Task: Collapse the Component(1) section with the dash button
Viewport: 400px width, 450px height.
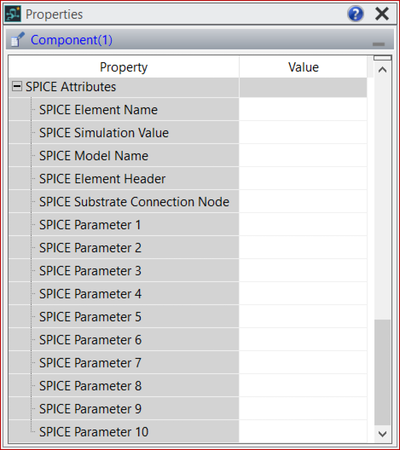Action: point(378,44)
